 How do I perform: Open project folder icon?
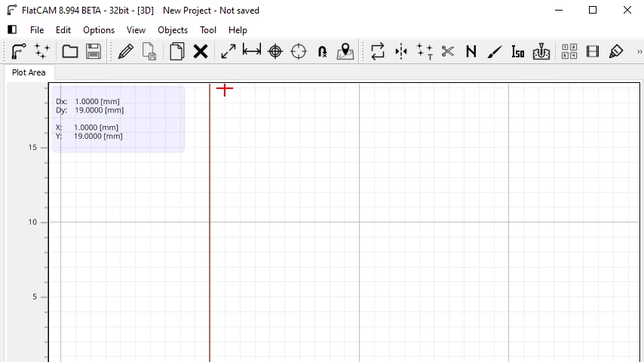pos(70,51)
